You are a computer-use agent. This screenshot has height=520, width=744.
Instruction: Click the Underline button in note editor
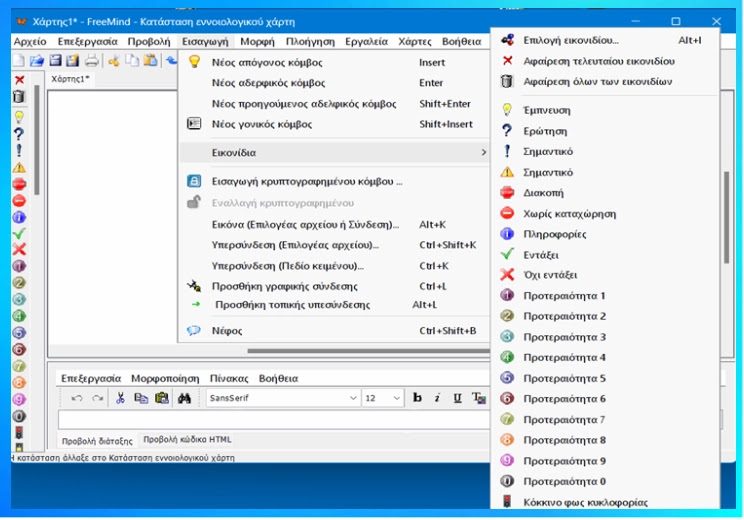457,398
